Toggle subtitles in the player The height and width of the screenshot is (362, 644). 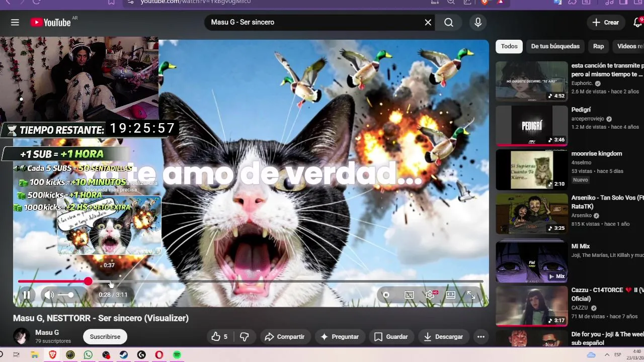[409, 295]
